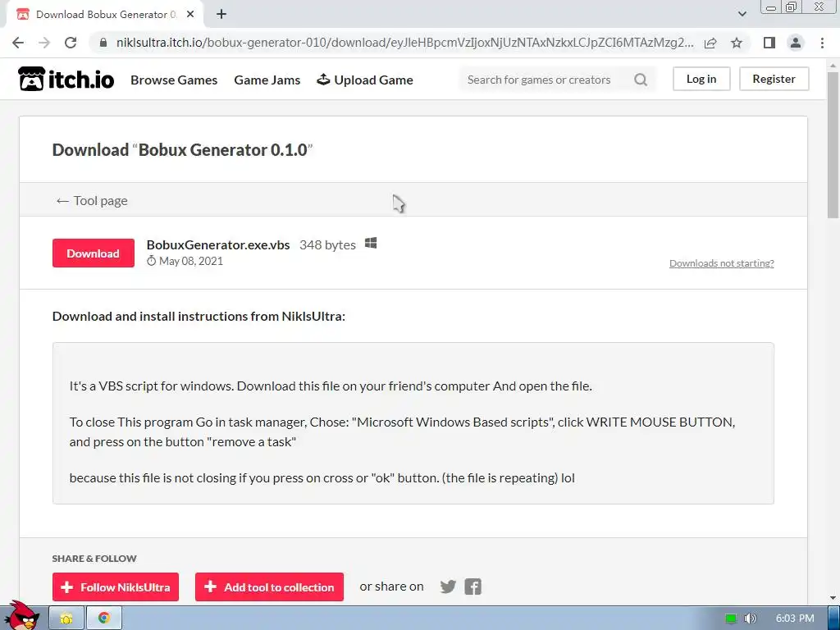Click the padlock site info icon
This screenshot has width=840, height=630.
[103, 43]
